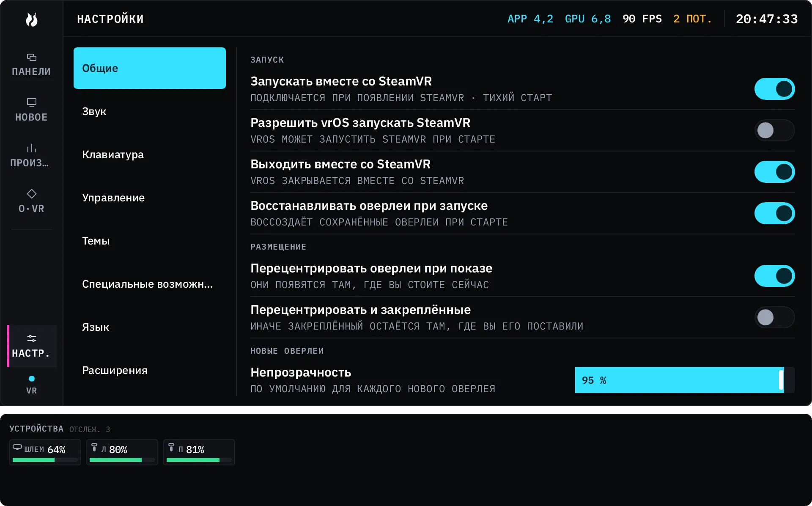The width and height of the screenshot is (812, 506).
Task: Click the right controller П 81% card
Action: click(x=199, y=452)
